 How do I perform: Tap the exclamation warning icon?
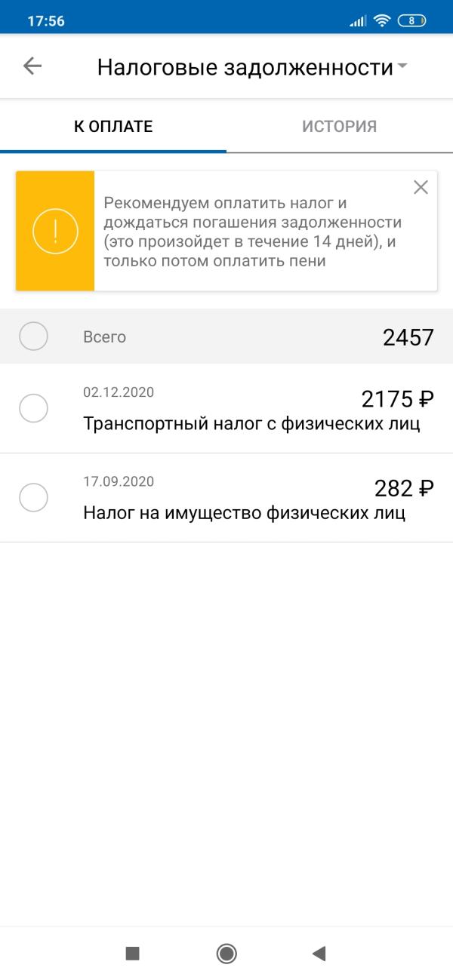click(55, 231)
